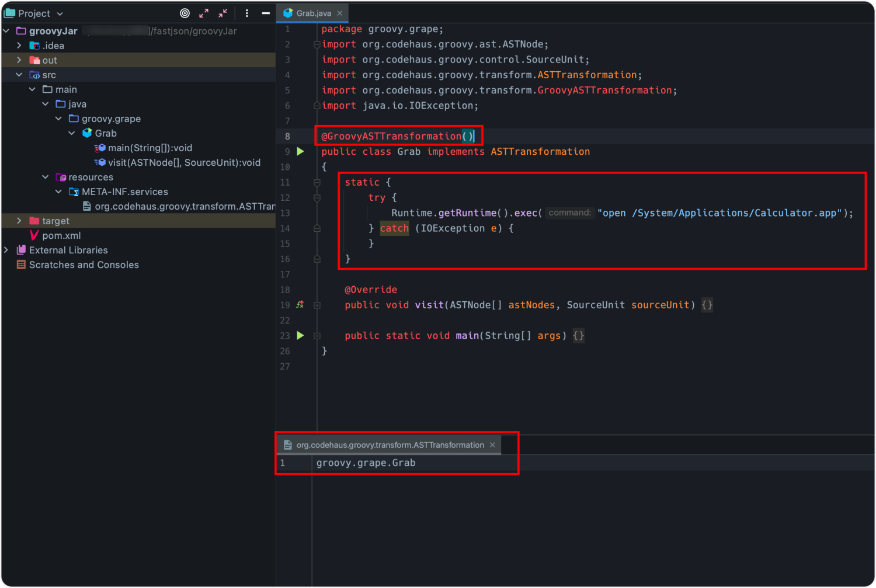Screen dimensions: 876x588
Task: Click the src source root icon
Action: click(34, 75)
